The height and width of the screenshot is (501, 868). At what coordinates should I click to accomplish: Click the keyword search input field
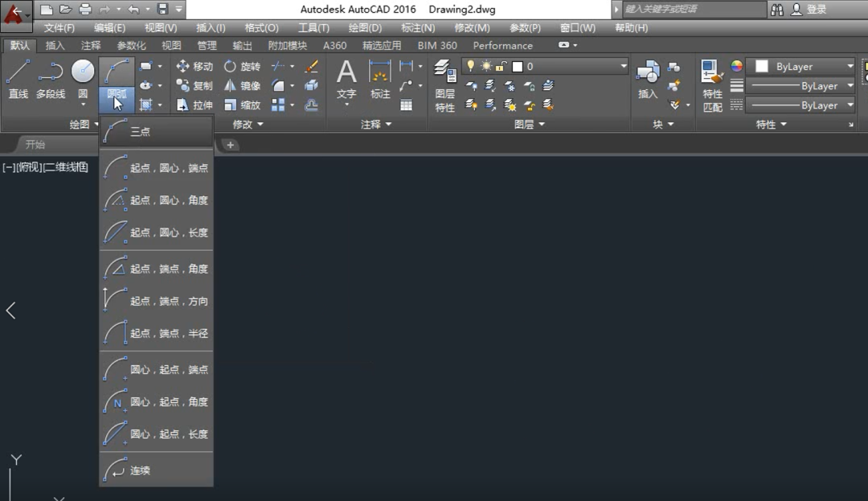click(694, 10)
